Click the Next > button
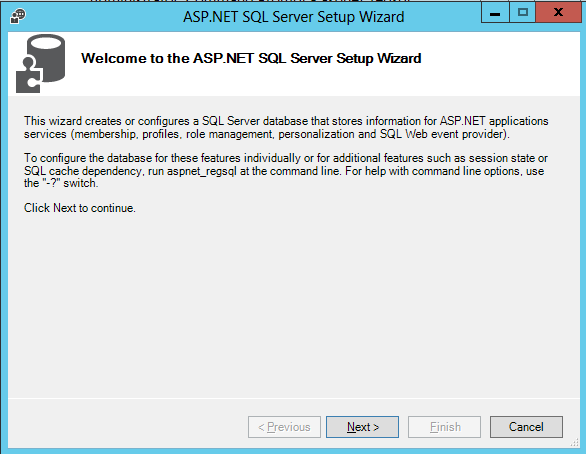The image size is (586, 454). click(x=363, y=427)
